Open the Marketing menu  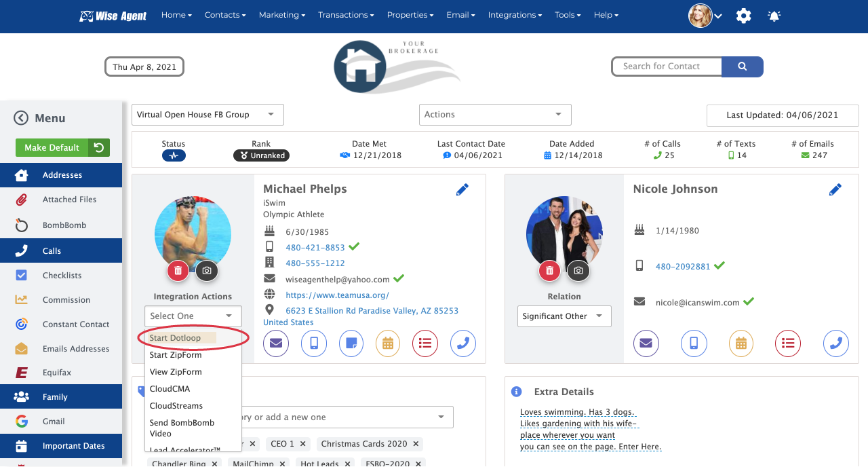pos(281,14)
